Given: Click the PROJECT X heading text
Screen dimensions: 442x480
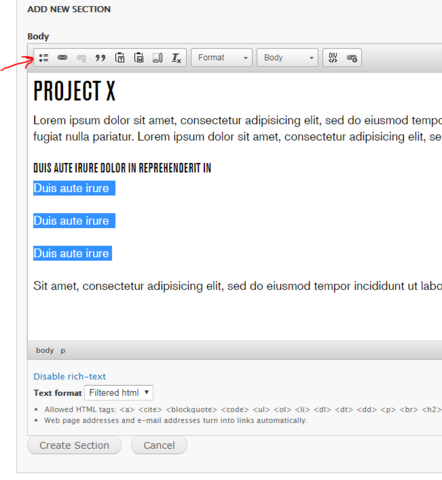Looking at the screenshot, I should 74,91.
